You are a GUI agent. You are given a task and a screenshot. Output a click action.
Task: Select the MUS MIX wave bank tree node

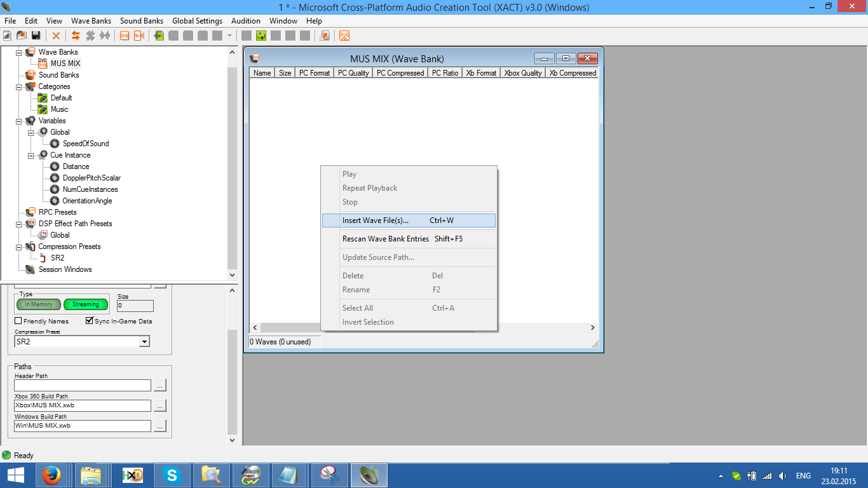tap(65, 64)
